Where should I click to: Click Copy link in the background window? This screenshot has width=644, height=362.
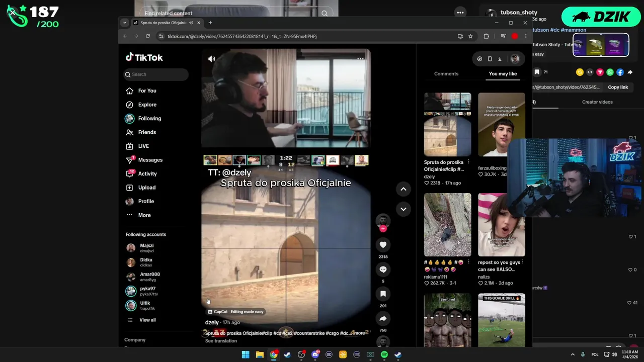click(x=618, y=87)
